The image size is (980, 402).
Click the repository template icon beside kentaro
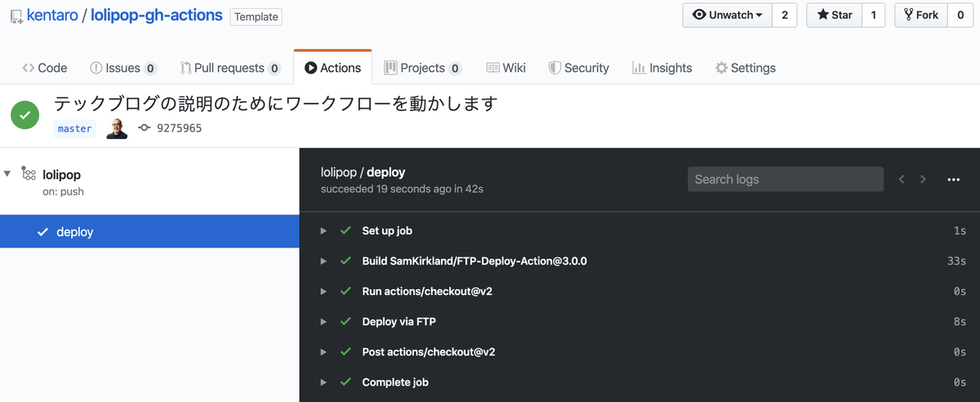click(16, 17)
